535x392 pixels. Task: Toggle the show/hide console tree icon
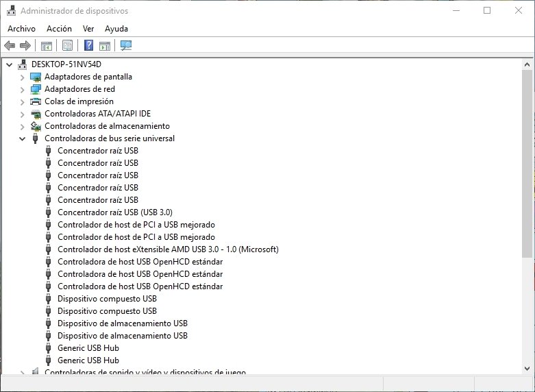[x=47, y=45]
